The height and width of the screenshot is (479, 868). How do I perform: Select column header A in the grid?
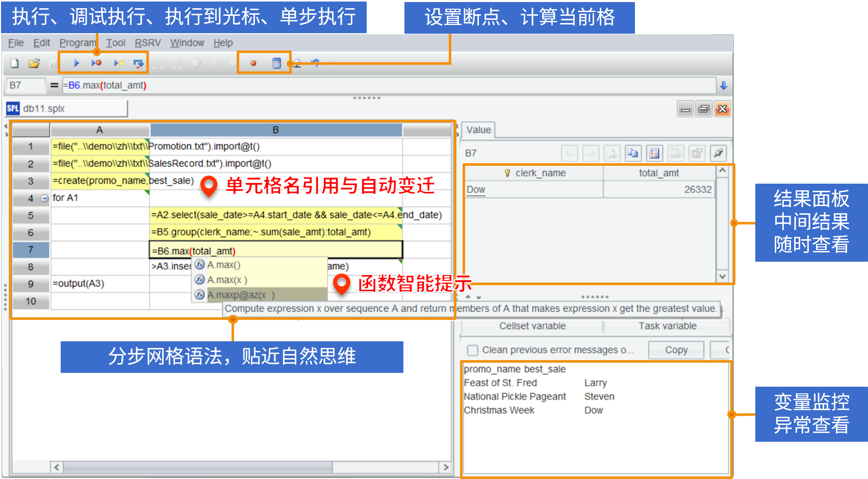99,130
